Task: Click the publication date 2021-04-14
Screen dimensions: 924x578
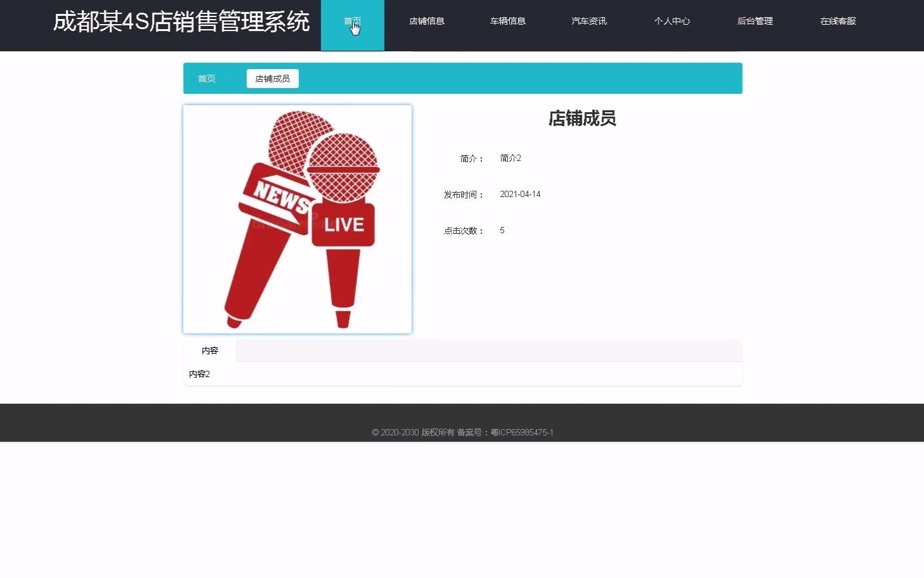Action: point(520,194)
